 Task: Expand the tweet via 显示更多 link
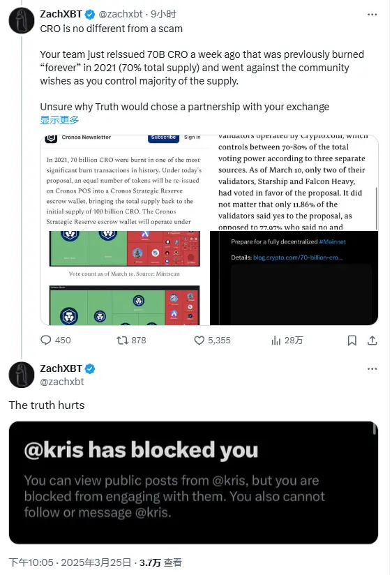(59, 120)
